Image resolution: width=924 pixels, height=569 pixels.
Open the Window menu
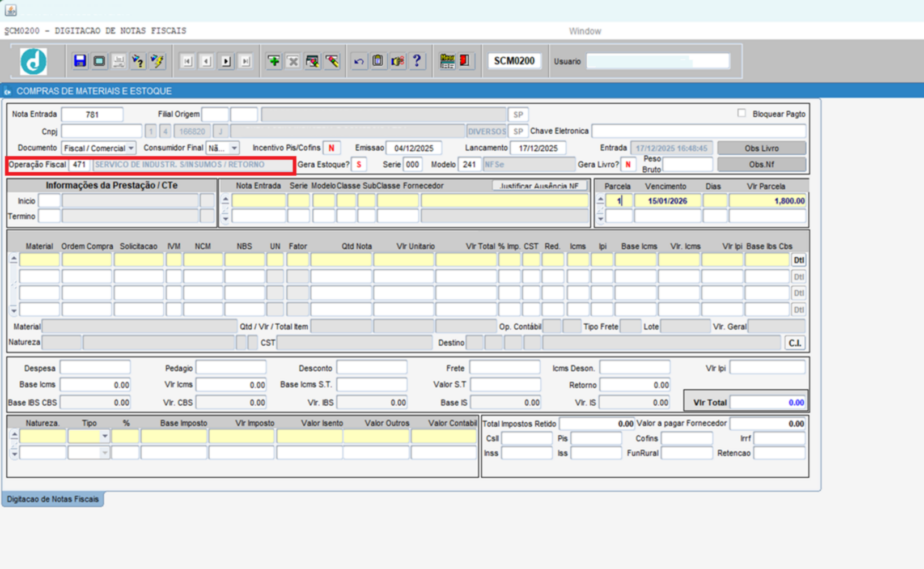(x=584, y=31)
